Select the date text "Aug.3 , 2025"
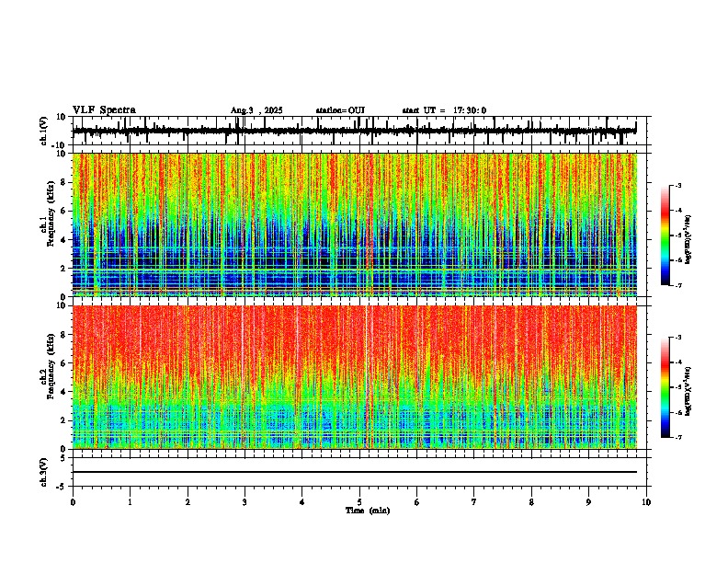This screenshot has width=728, height=563. [x=256, y=110]
